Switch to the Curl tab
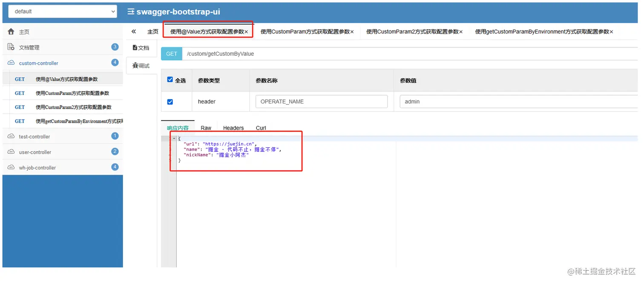Viewport: 644px width, 284px height. [261, 128]
